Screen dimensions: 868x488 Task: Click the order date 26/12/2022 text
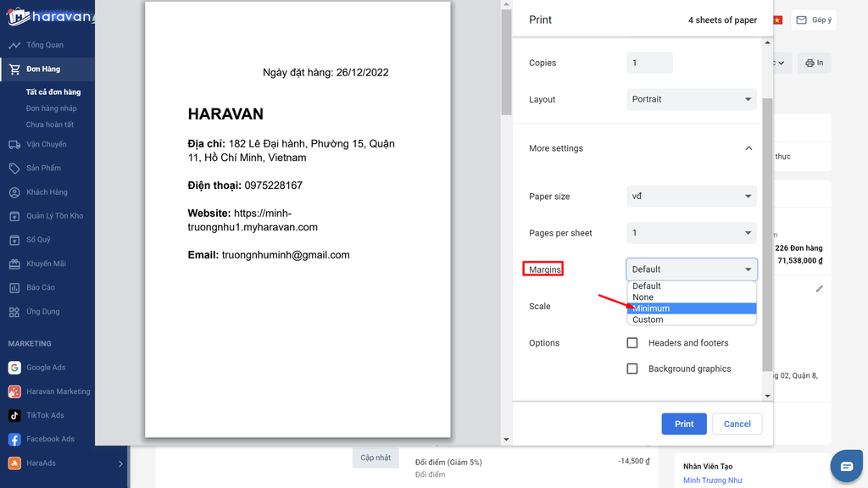click(363, 73)
